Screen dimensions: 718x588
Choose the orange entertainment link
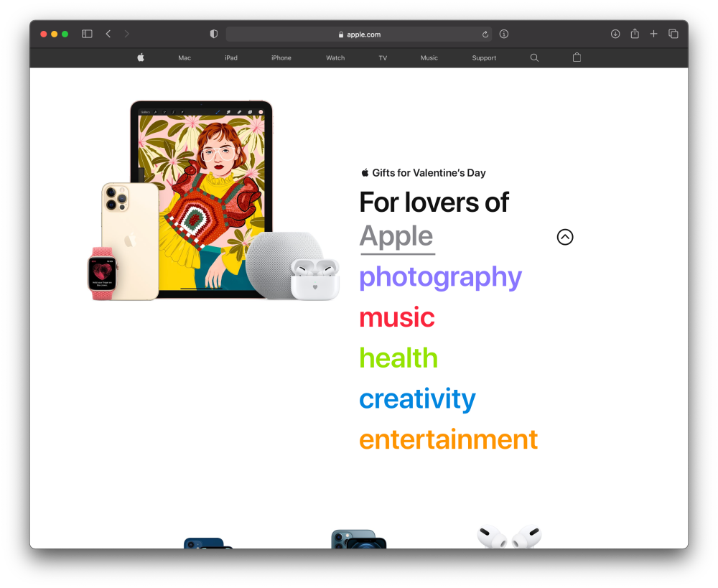tap(448, 439)
